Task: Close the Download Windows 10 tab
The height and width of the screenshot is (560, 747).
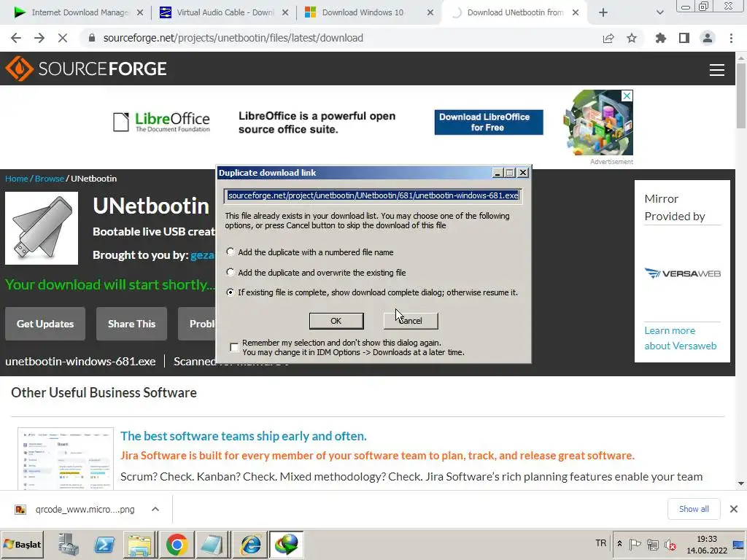Action: (x=430, y=13)
